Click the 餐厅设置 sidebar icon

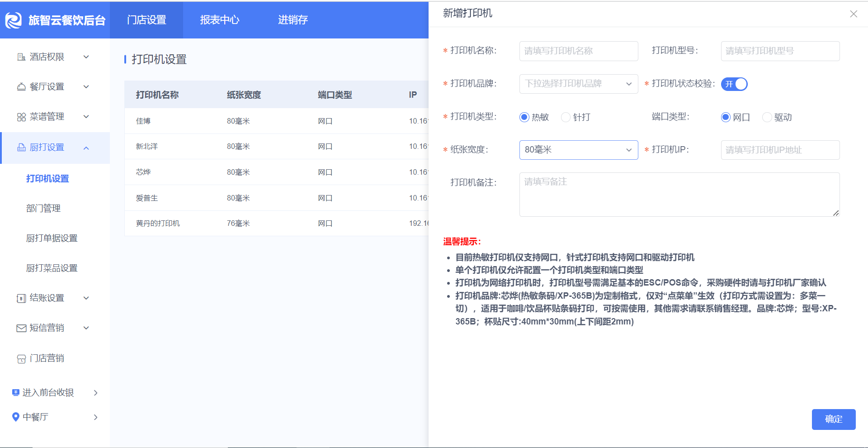21,87
